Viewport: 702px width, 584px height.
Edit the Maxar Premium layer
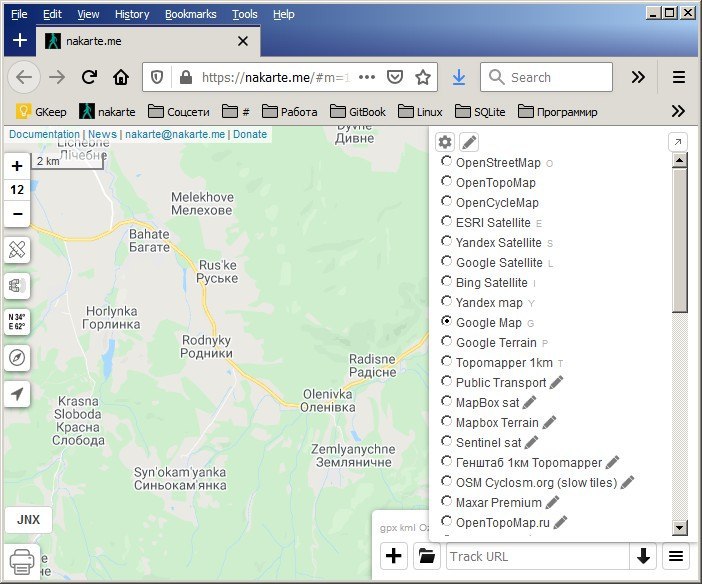(552, 502)
